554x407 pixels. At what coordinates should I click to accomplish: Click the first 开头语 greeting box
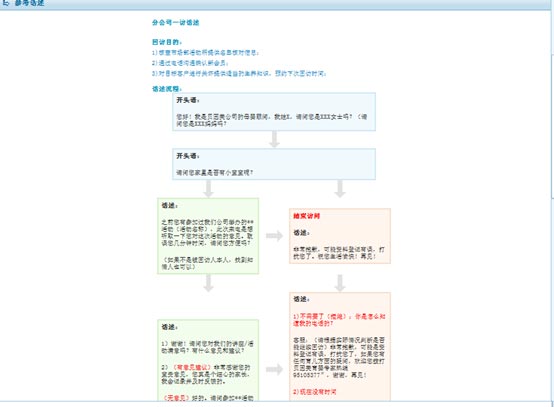tap(274, 112)
